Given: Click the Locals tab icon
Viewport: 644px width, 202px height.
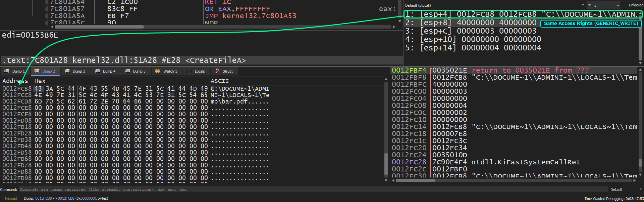Looking at the screenshot, I should click(x=189, y=71).
